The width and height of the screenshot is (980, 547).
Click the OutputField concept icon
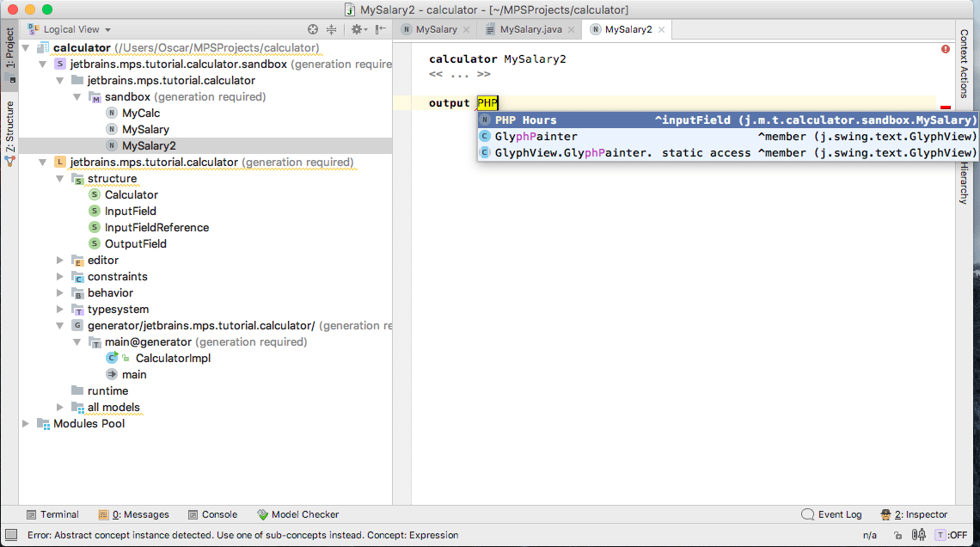[95, 243]
